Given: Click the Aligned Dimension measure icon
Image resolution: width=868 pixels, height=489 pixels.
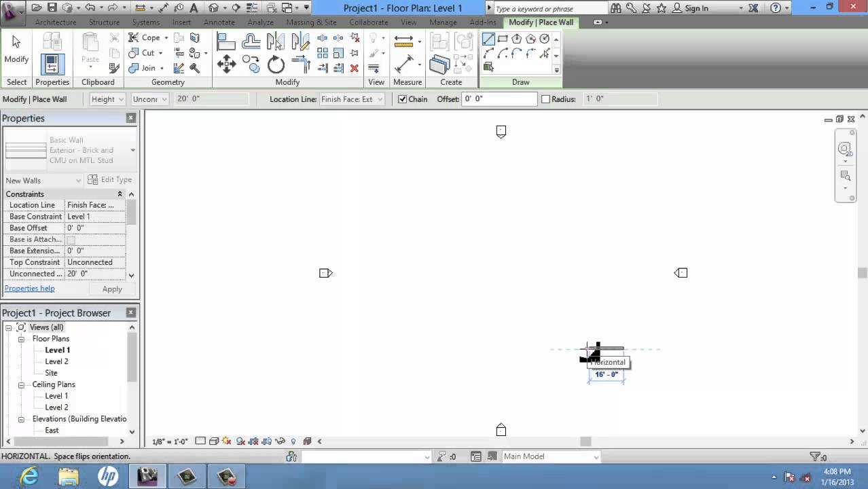Looking at the screenshot, I should (404, 65).
